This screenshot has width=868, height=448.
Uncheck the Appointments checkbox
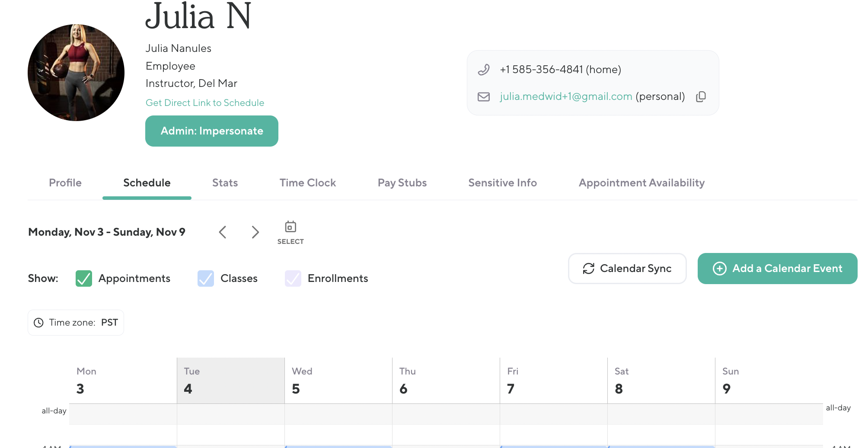84,278
